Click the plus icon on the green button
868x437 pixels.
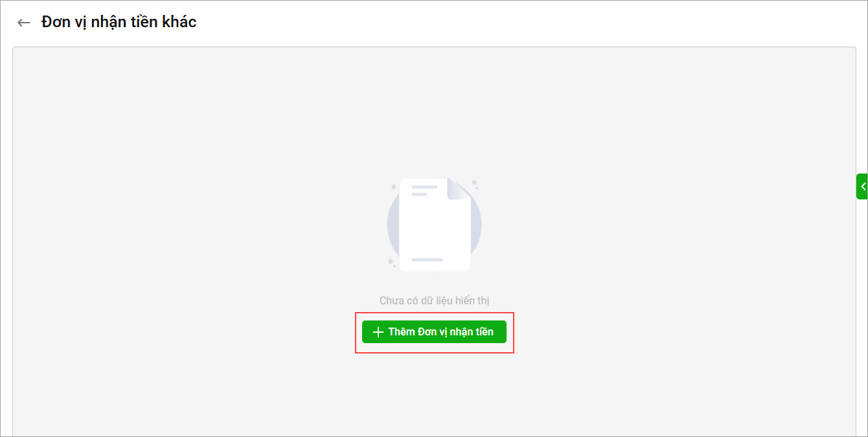pyautogui.click(x=378, y=332)
